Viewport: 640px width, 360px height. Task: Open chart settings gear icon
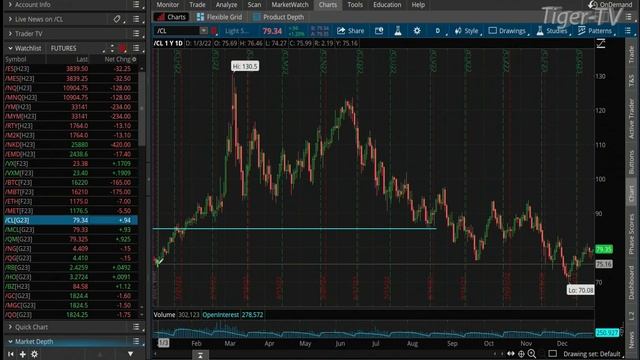417,31
